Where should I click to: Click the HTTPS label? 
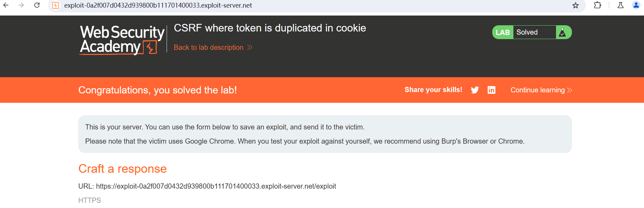89,200
